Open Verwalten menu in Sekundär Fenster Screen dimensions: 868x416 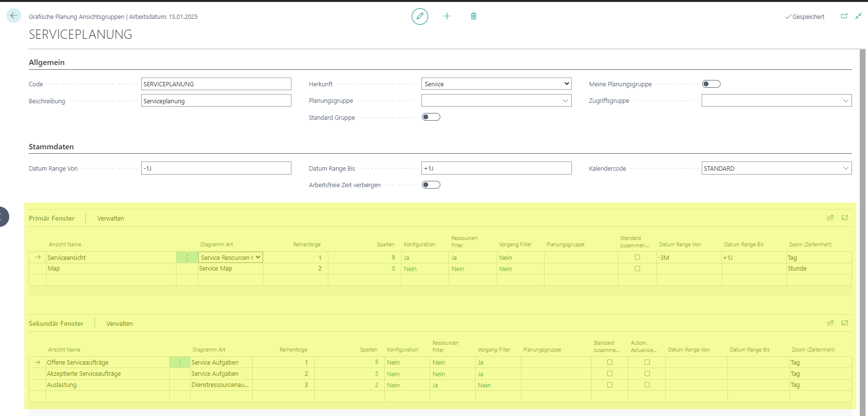click(x=120, y=324)
